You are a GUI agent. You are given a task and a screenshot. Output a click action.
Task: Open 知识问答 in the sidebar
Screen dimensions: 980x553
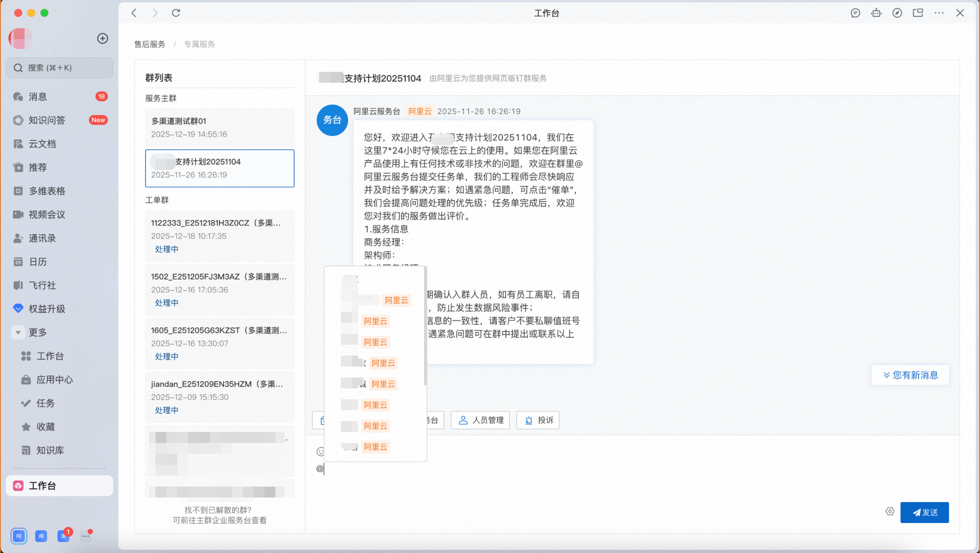point(47,121)
